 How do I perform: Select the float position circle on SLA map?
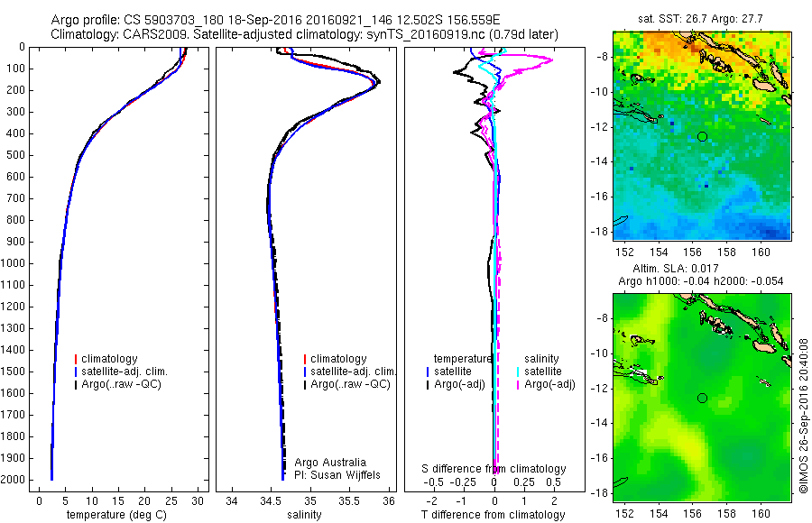coord(702,398)
